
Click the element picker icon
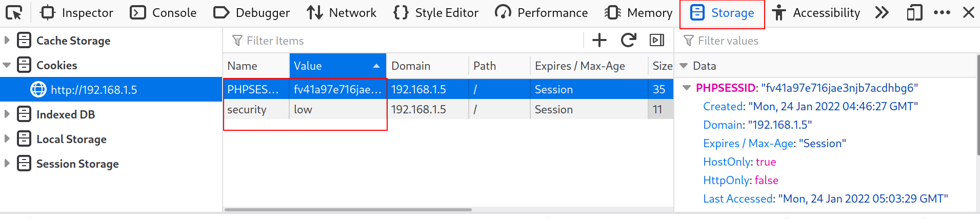14,13
